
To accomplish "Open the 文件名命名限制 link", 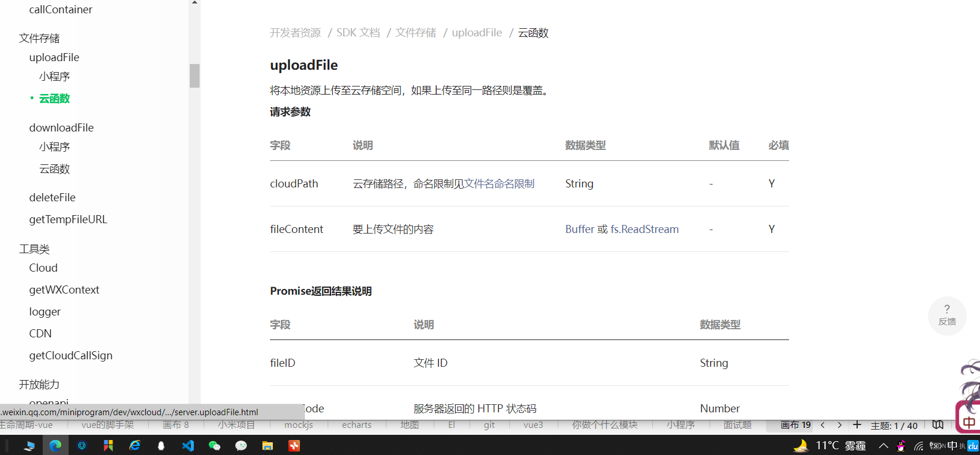I will pyautogui.click(x=500, y=183).
